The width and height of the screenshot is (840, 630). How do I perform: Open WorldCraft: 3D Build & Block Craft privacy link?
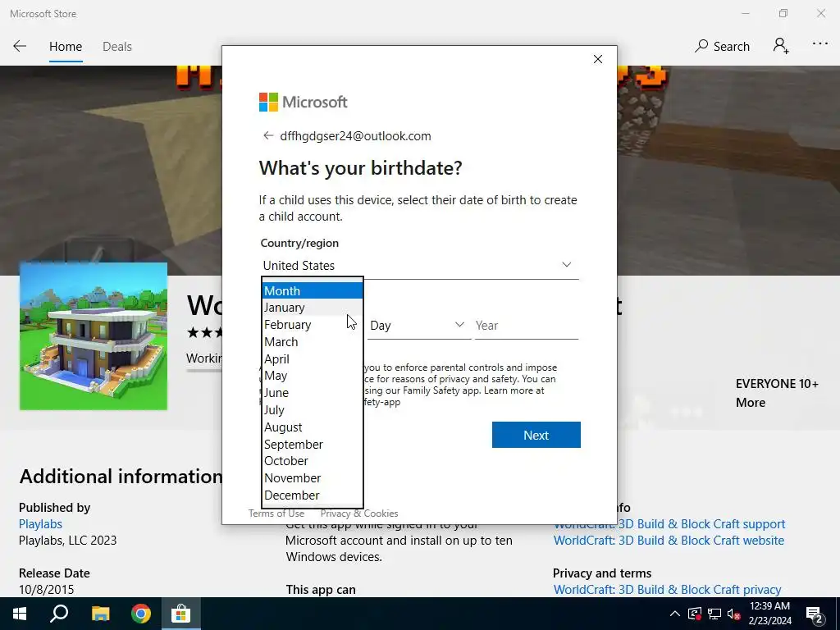point(667,589)
